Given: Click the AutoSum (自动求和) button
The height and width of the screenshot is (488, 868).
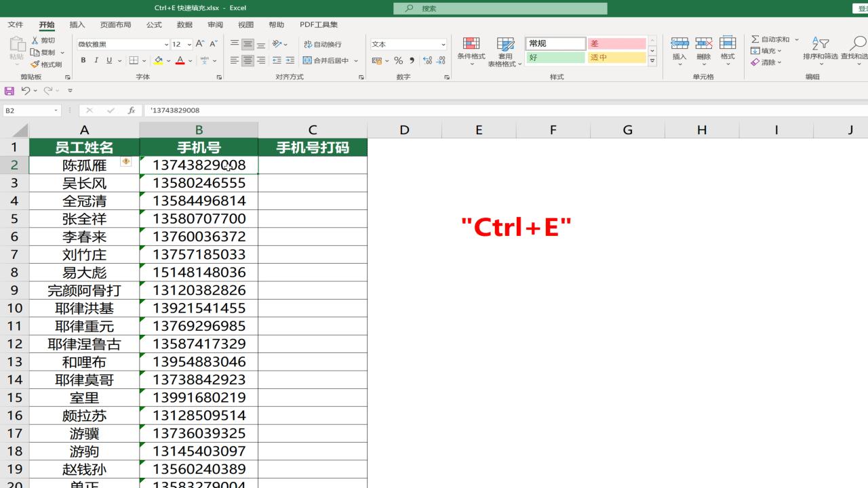Looking at the screenshot, I should [x=770, y=39].
